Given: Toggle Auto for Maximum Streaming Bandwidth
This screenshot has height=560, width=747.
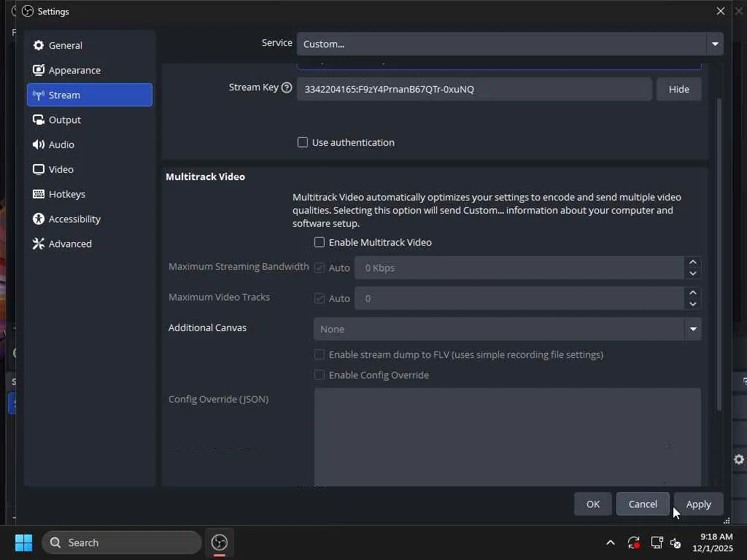Looking at the screenshot, I should (x=320, y=268).
